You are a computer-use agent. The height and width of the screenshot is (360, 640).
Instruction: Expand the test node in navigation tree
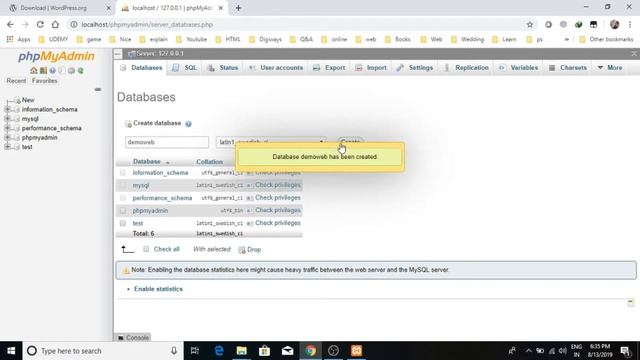7,147
